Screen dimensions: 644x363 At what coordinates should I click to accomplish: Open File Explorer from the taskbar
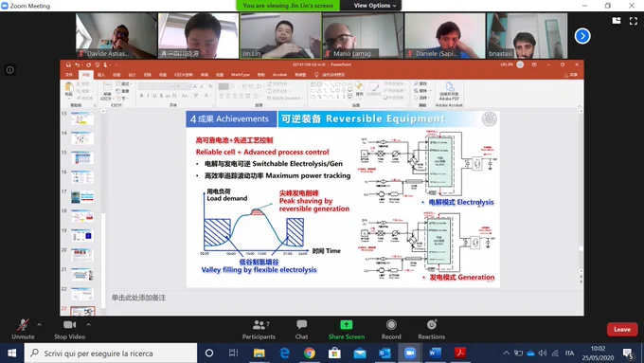pos(259,354)
